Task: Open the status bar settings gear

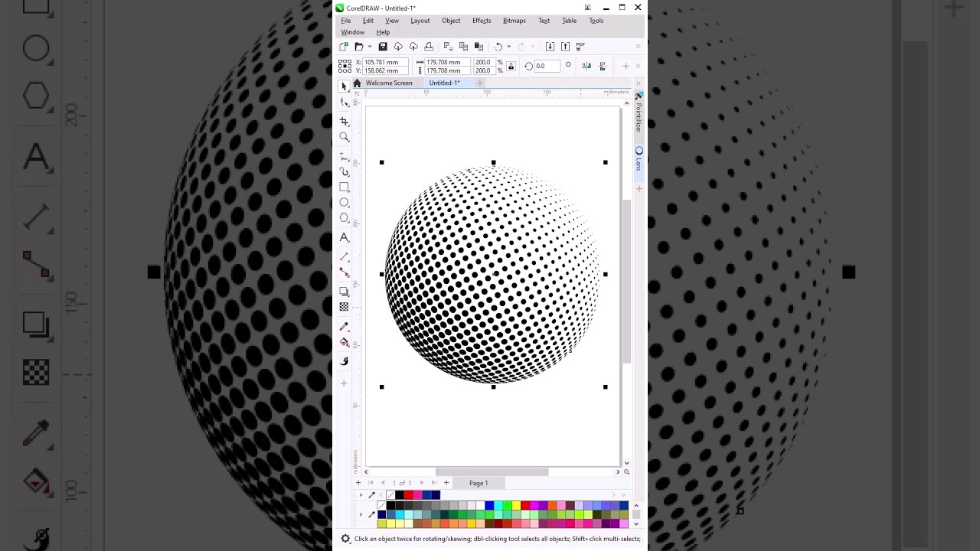Action: [x=345, y=539]
